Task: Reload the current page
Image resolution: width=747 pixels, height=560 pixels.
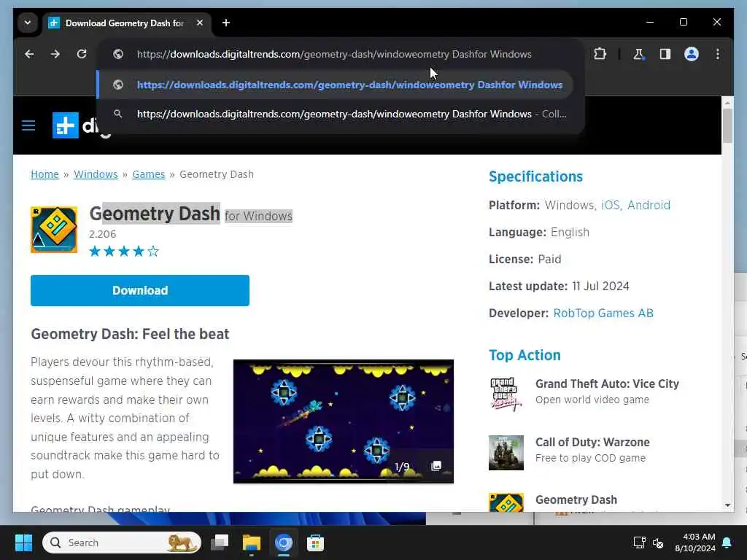Action: pos(82,54)
